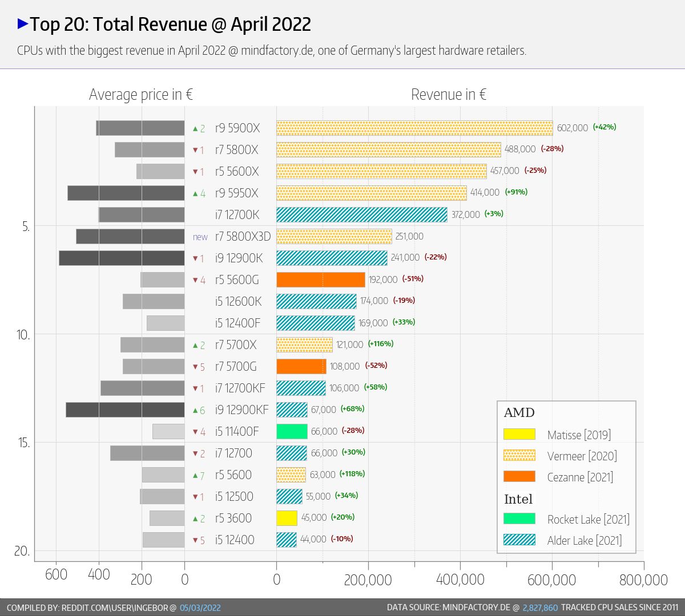Click the i5 12400F CPU label
Viewport: 685px width, 616px height.
237,323
